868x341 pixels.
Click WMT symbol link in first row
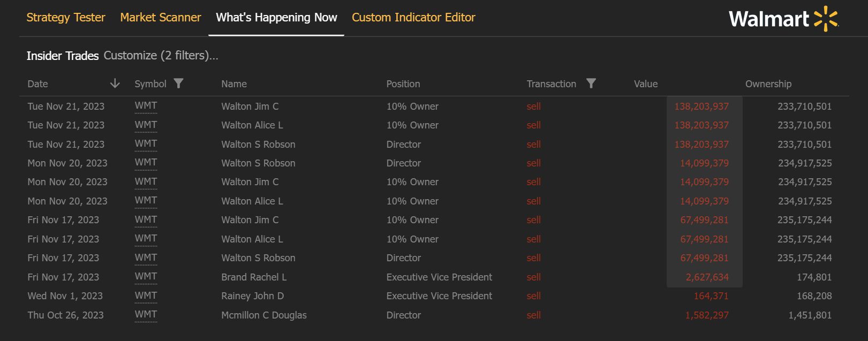pyautogui.click(x=146, y=106)
